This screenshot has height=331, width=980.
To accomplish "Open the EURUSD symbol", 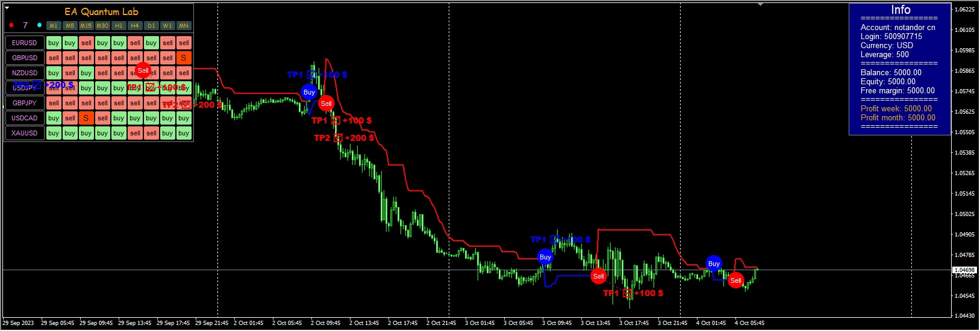I will point(25,43).
